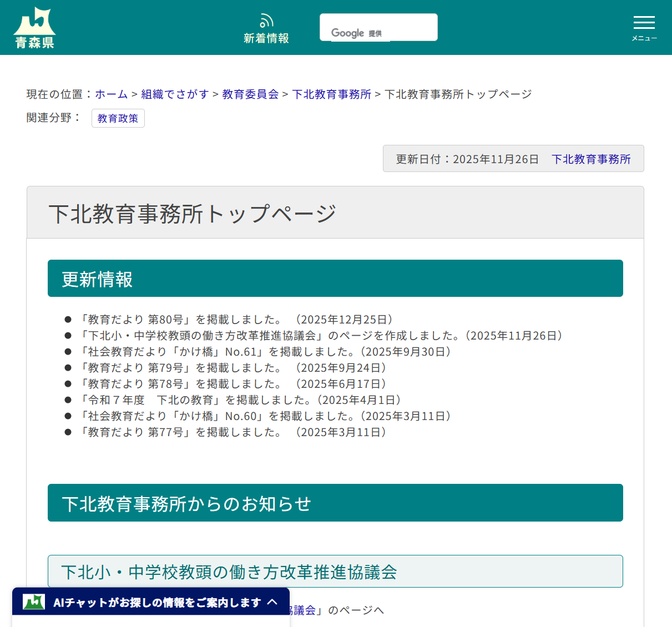Screen dimensions: 672x627
Task: Click the 青森県 prefecture logo
Action: pyautogui.click(x=34, y=26)
